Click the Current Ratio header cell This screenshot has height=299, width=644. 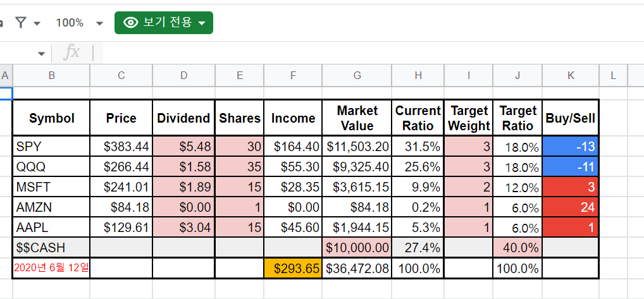point(418,118)
